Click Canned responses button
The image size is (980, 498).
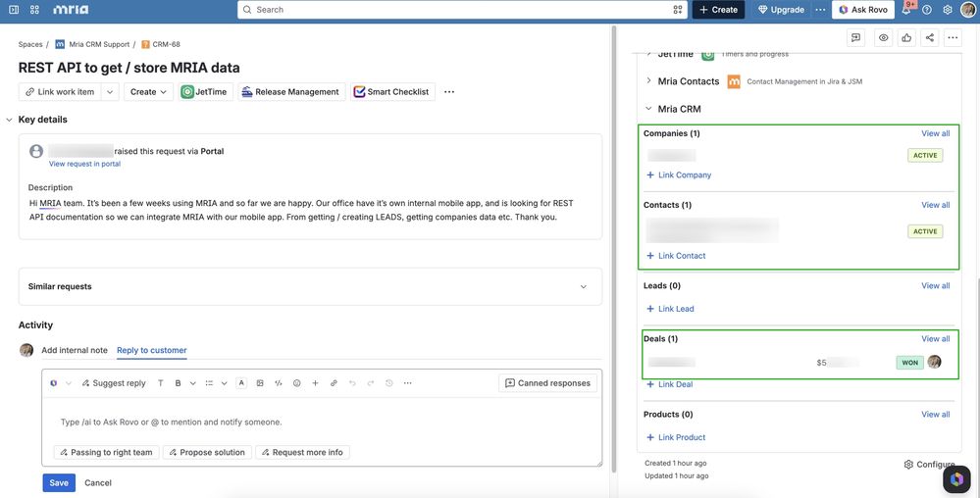[547, 383]
